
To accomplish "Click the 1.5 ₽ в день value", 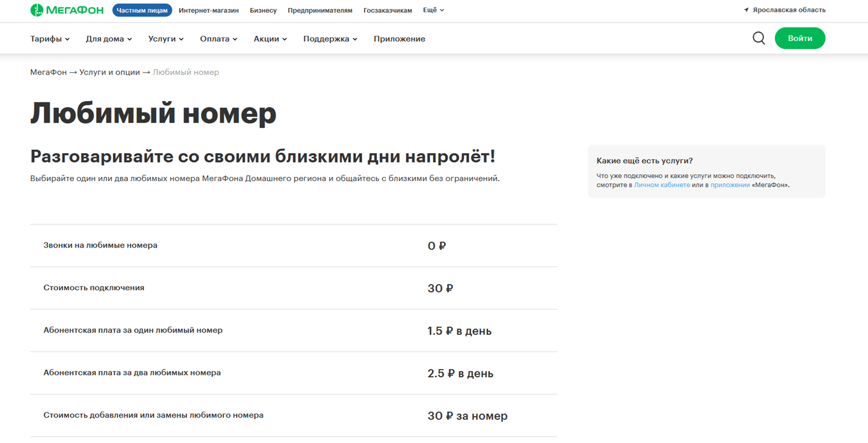I will point(459,331).
